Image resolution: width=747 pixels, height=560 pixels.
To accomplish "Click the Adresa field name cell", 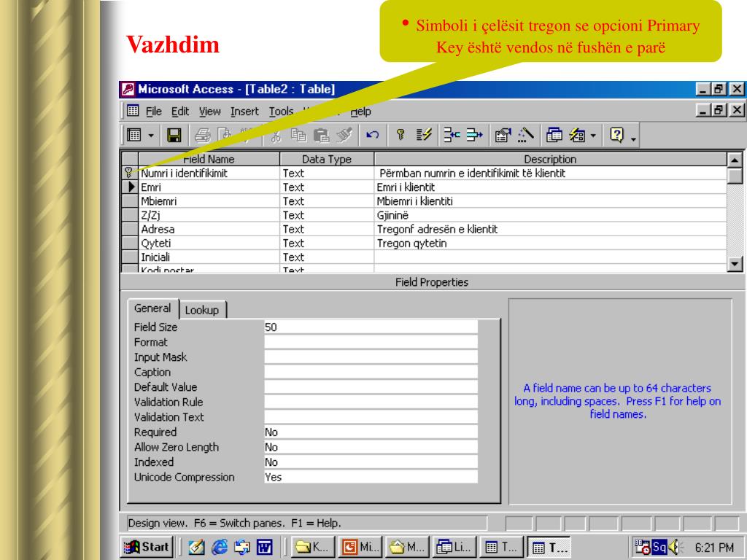I will (x=209, y=229).
